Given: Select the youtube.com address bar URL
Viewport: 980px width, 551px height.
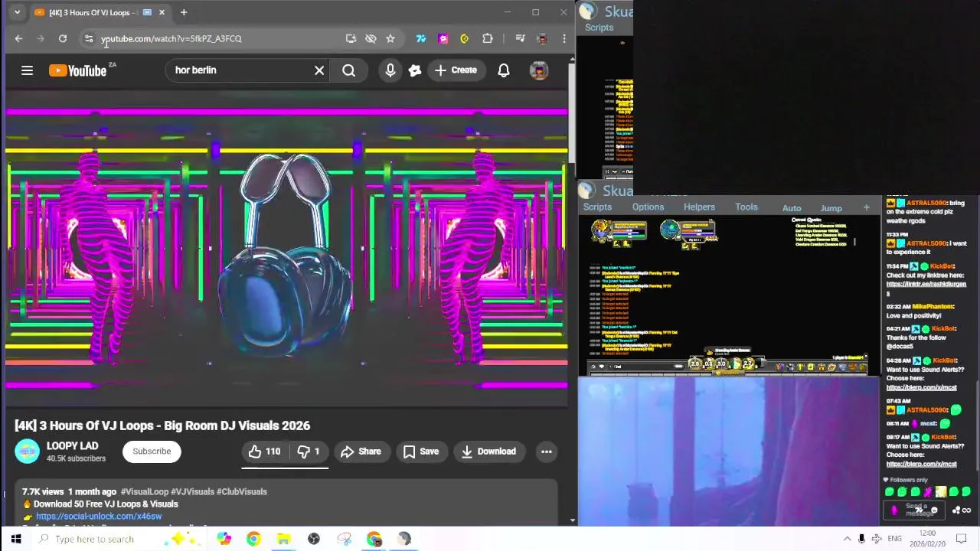Looking at the screenshot, I should point(171,38).
